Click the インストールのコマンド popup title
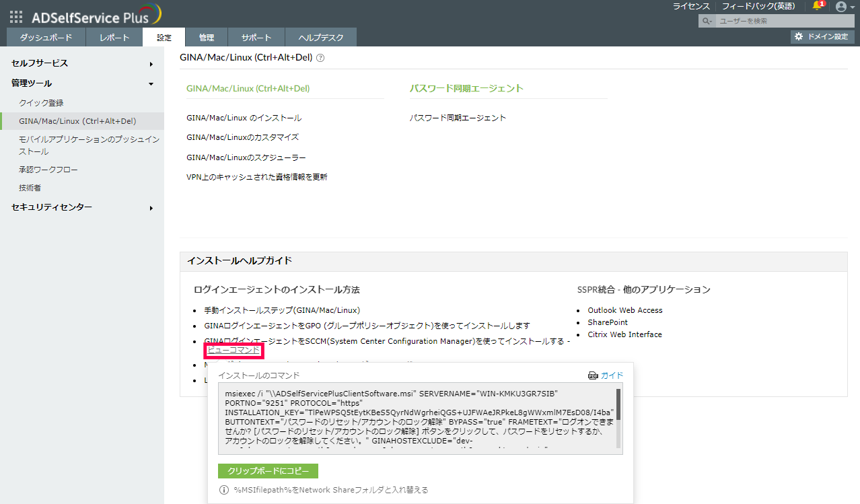Image resolution: width=860 pixels, height=504 pixels. (258, 375)
